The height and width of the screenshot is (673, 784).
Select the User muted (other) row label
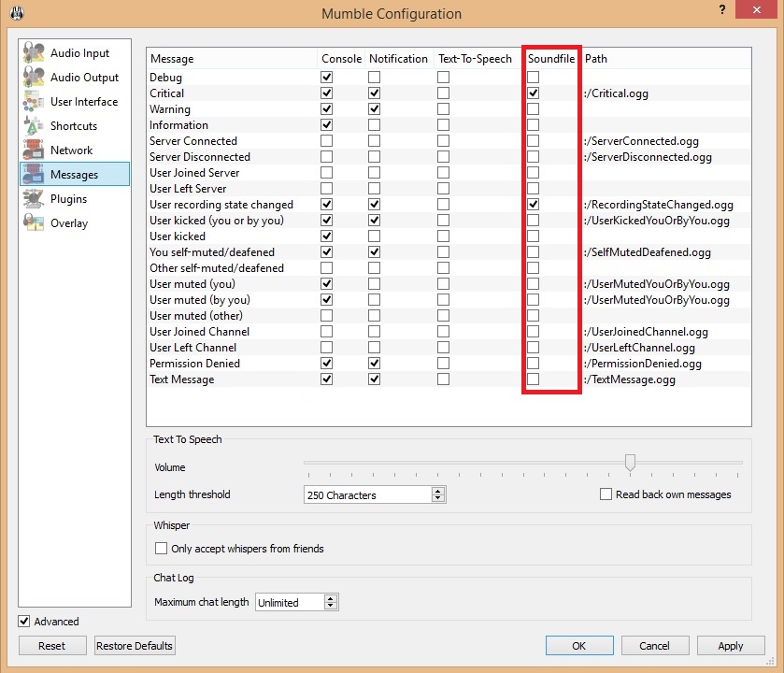(196, 316)
